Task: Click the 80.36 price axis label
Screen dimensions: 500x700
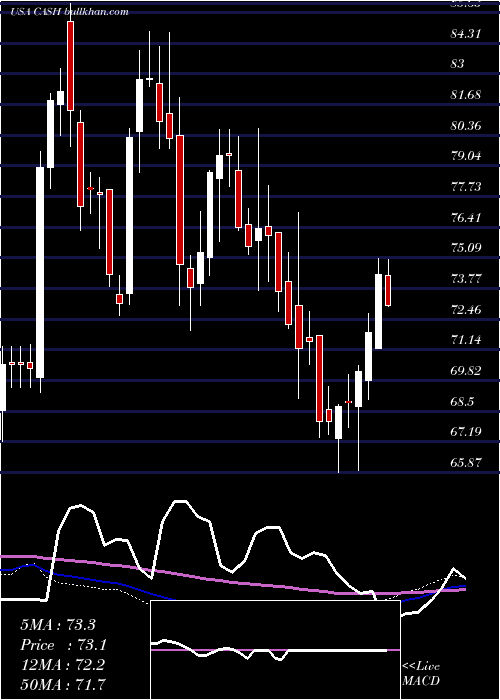Action: 466,125
